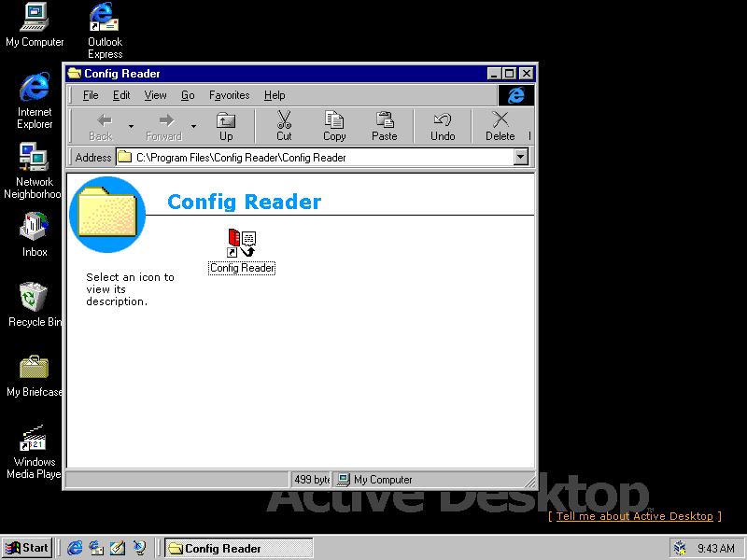Viewport: 747px width, 560px height.
Task: Open the Forward button history dropdown arrow
Action: tap(193, 126)
